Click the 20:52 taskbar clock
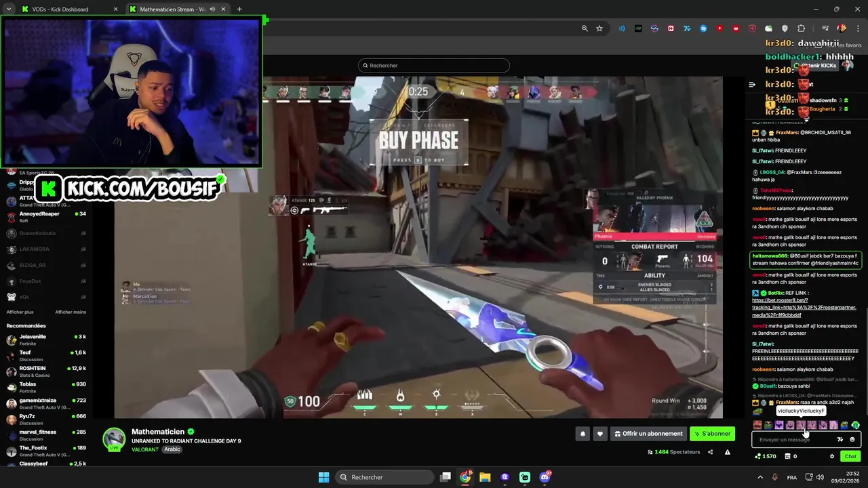The width and height of the screenshot is (868, 488). coord(852,473)
